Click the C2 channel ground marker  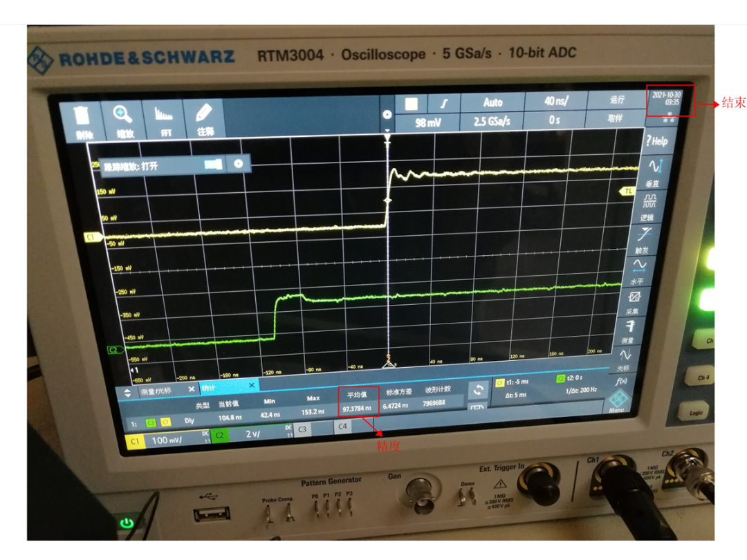(116, 350)
